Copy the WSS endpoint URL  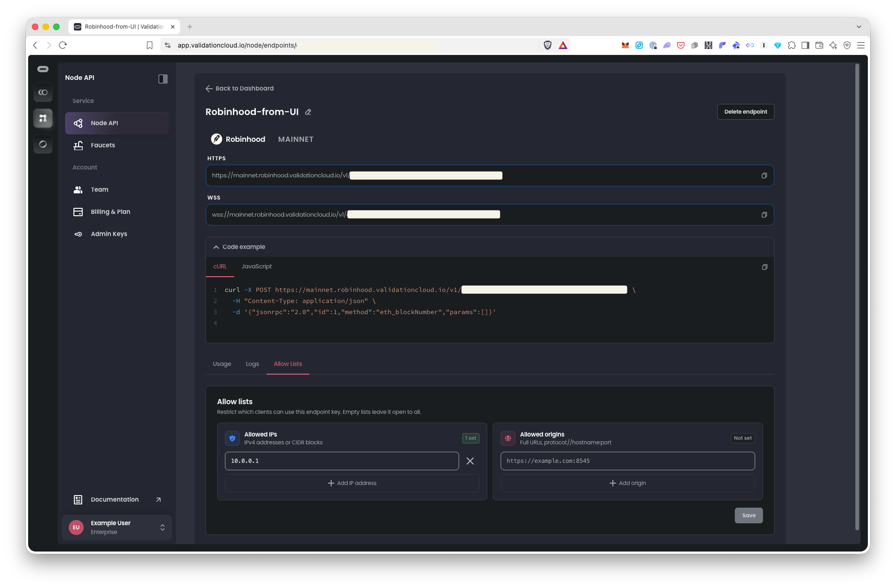pos(764,215)
